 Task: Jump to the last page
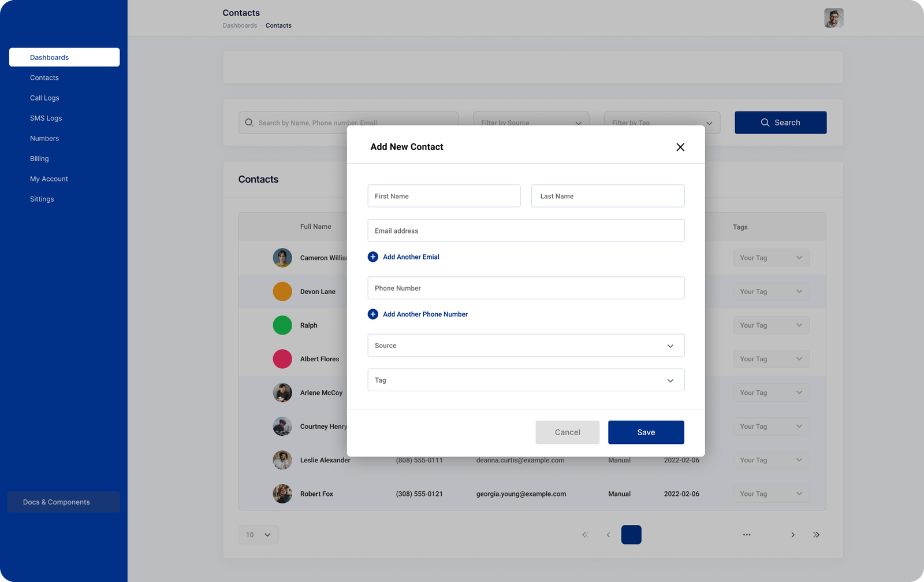tap(816, 535)
